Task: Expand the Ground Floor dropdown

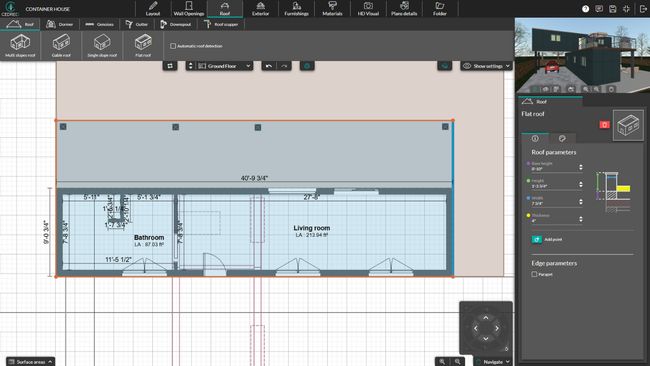Action: pyautogui.click(x=224, y=66)
